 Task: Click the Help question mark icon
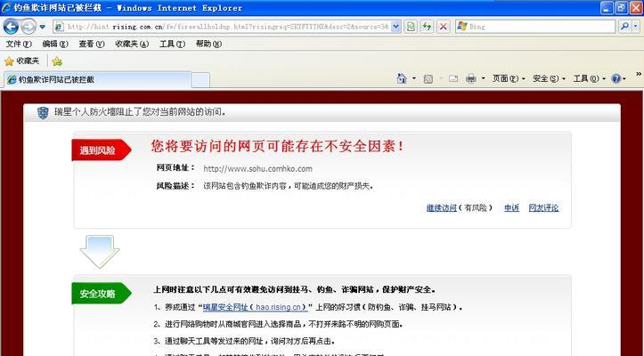(x=616, y=78)
